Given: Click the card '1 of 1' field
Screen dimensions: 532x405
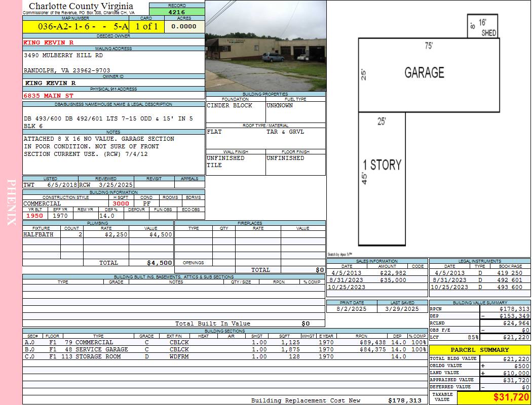Looking at the screenshot, I should (146, 26).
